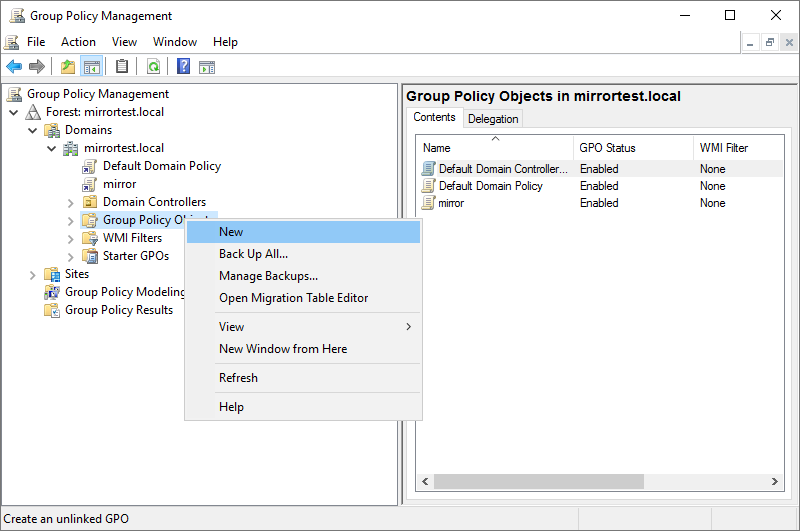Collapse the Domains tree node
The image size is (800, 531).
coord(33,130)
